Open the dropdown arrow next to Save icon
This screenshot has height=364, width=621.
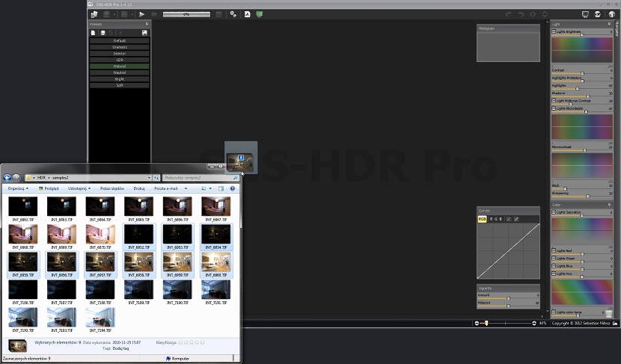pos(114,15)
